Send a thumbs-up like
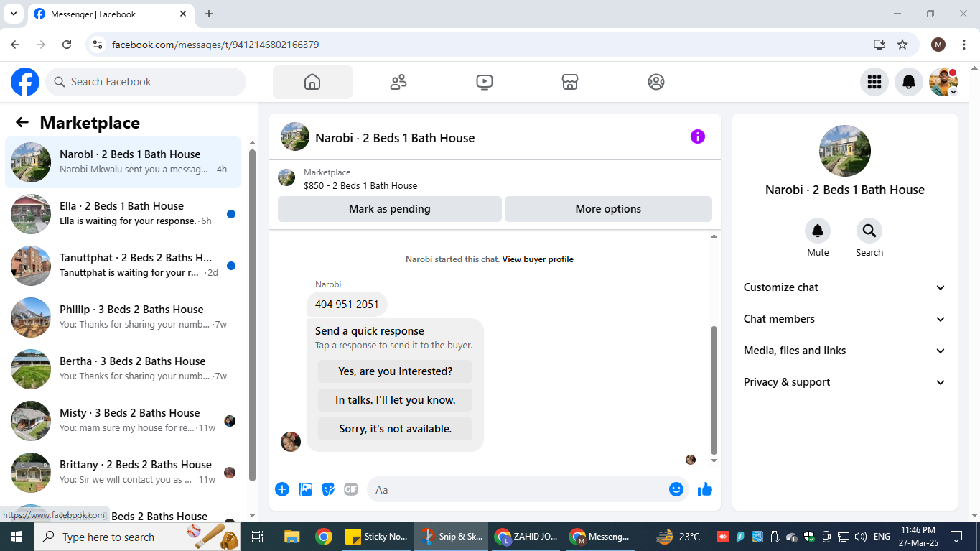Viewport: 980px width, 551px height. pos(705,489)
